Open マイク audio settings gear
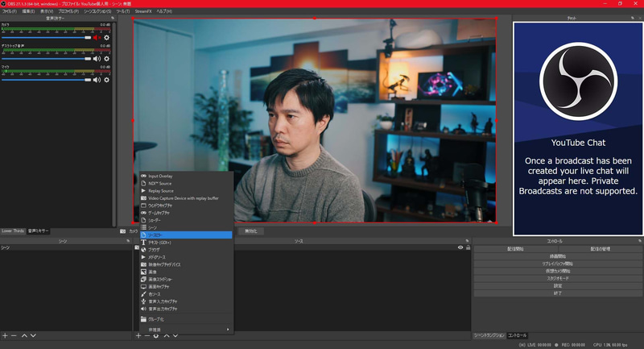Image resolution: width=644 pixels, height=349 pixels. 107,80
